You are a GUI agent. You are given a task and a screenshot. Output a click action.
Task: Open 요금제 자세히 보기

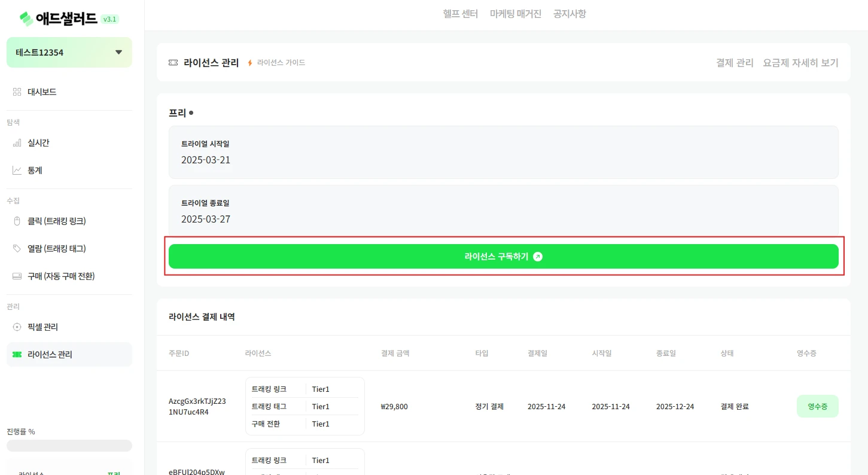point(800,63)
